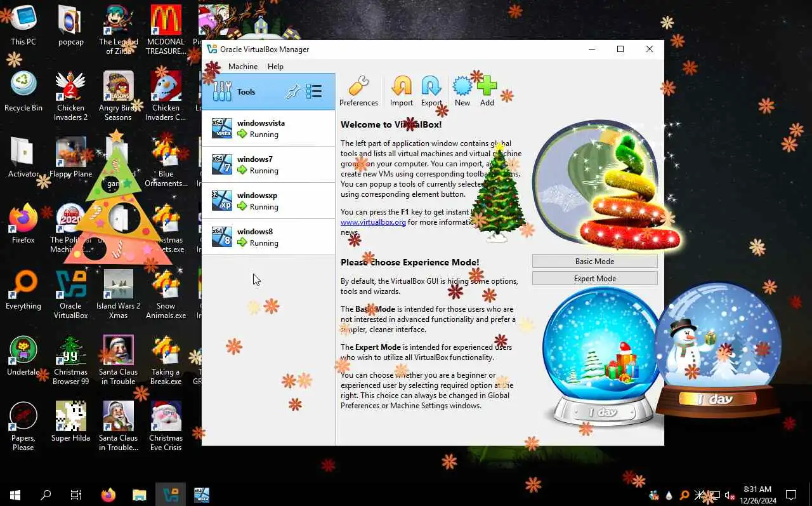Open File Explorer from taskbar
812x506 pixels.
coord(139,495)
